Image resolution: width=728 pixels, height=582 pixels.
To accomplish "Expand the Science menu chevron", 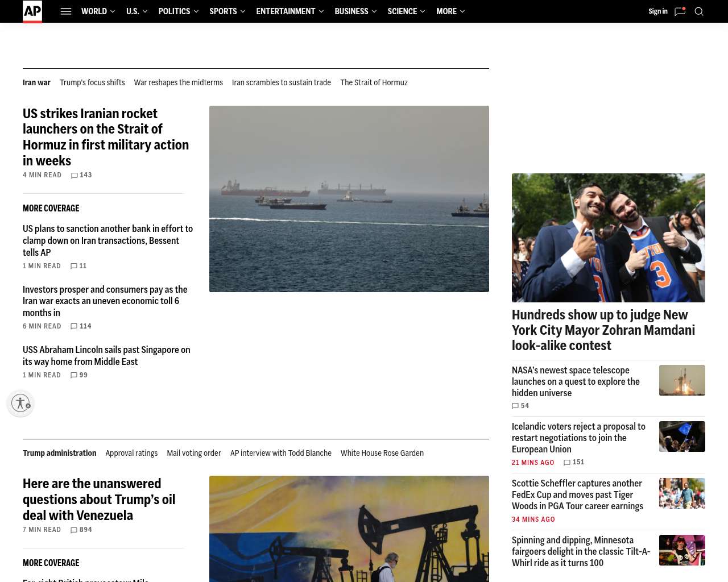I will tap(423, 11).
